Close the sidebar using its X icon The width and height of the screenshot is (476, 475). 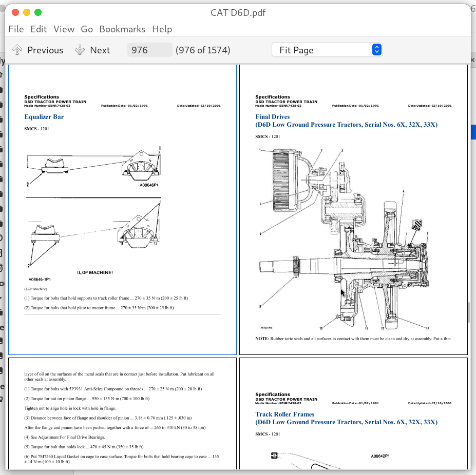(472, 60)
